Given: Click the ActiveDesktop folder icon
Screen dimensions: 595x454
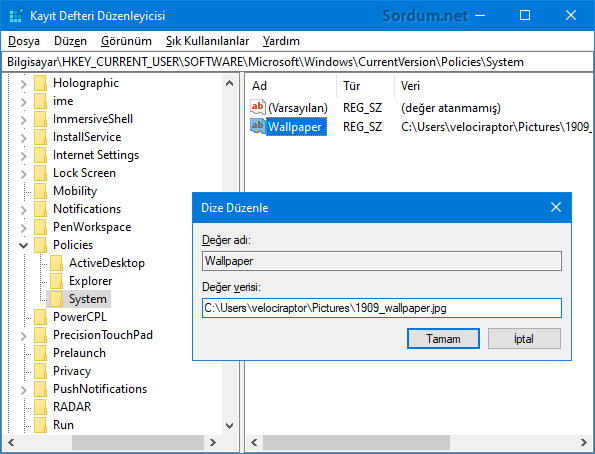Looking at the screenshot, I should click(56, 263).
